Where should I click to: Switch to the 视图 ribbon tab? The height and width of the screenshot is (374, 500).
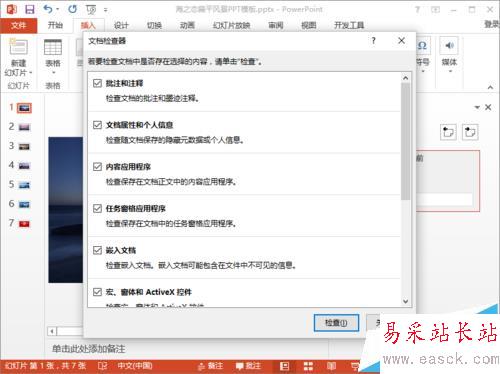click(308, 25)
